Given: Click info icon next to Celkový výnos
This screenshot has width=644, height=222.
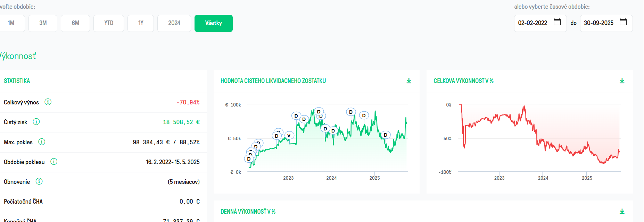Looking at the screenshot, I should click(x=48, y=102).
